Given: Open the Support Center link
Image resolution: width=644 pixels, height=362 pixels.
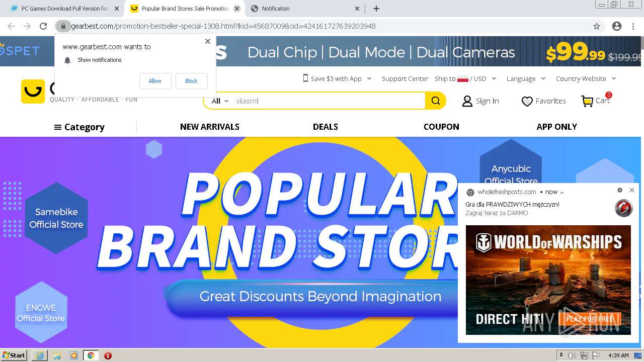Looking at the screenshot, I should point(405,78).
